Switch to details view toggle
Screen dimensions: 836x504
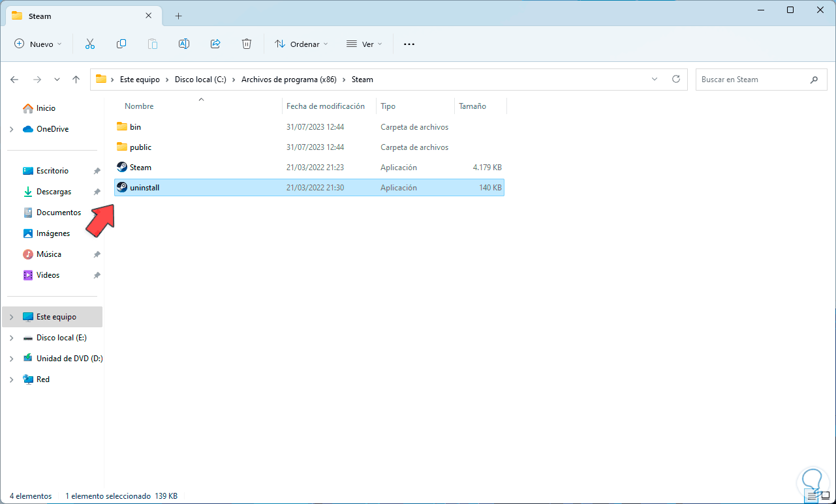click(811, 496)
